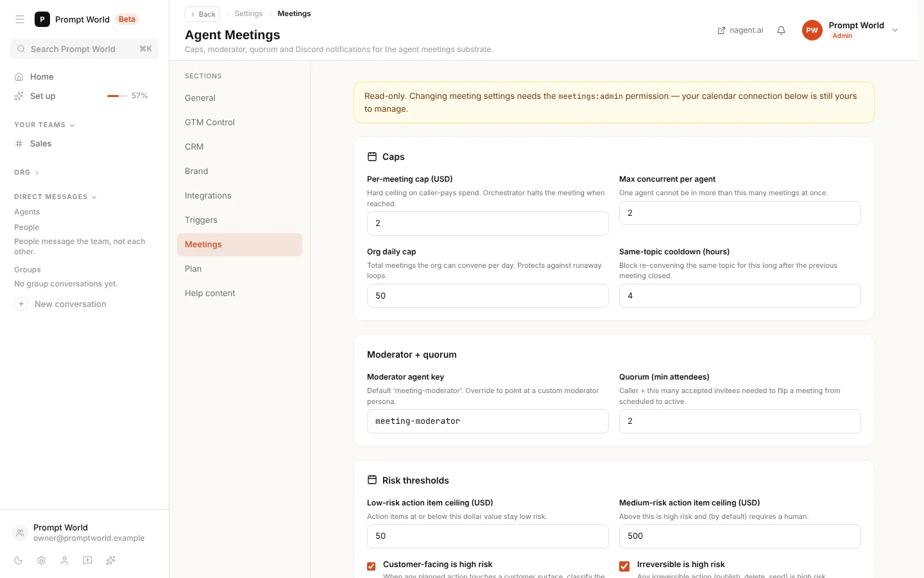The height and width of the screenshot is (578, 924).
Task: Open the Integrations section
Action: click(x=239, y=196)
